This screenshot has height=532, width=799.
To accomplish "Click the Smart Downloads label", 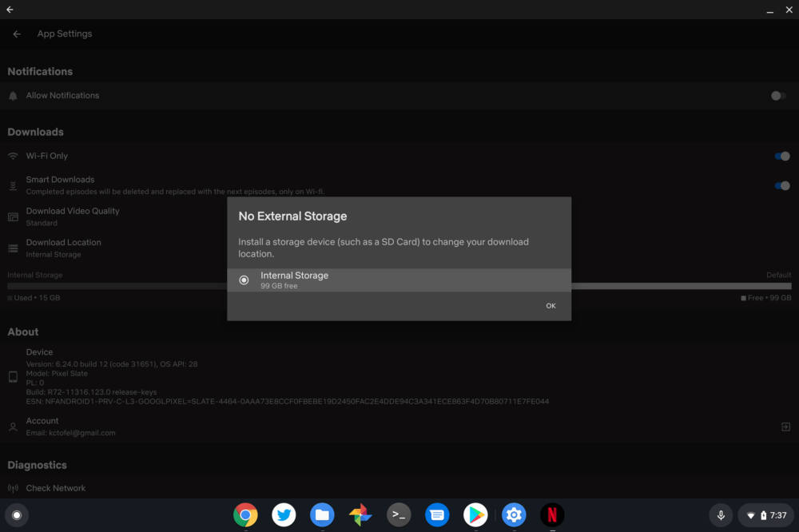I will click(x=60, y=180).
